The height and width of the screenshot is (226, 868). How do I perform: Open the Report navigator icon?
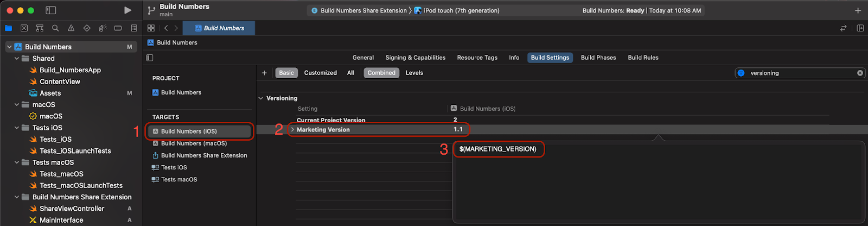[134, 28]
